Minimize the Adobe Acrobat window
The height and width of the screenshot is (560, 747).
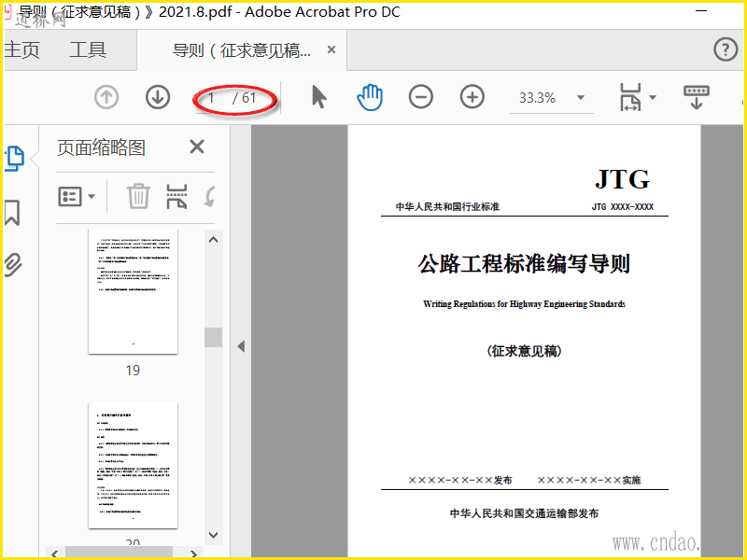[701, 10]
